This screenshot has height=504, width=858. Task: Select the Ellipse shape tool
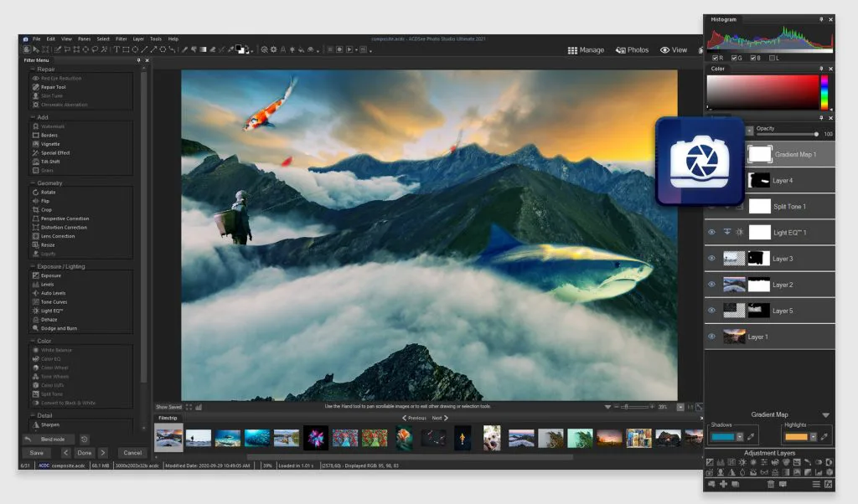pyautogui.click(x=135, y=49)
